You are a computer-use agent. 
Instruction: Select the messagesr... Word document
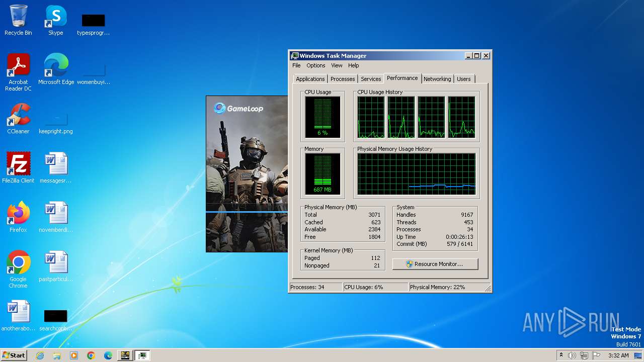[x=55, y=168]
